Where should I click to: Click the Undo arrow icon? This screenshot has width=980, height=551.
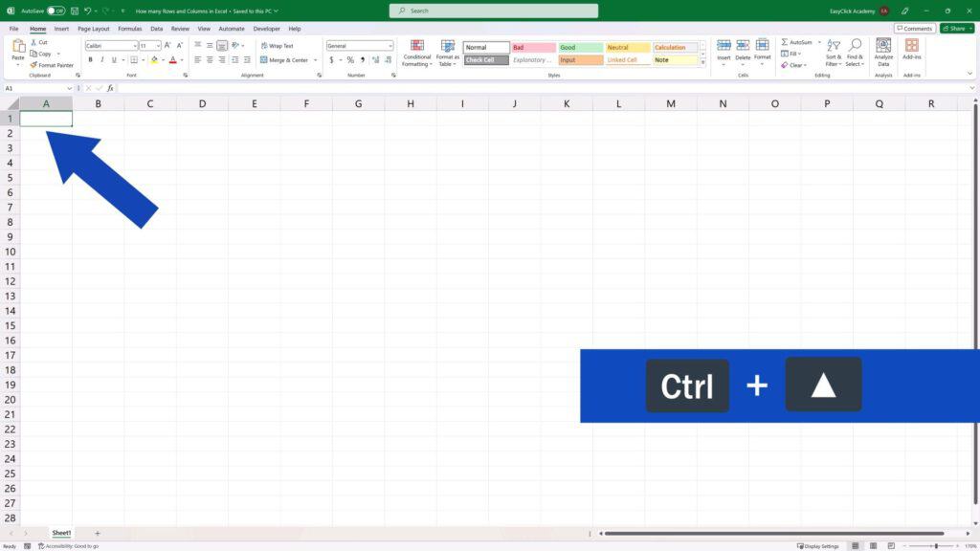87,11
